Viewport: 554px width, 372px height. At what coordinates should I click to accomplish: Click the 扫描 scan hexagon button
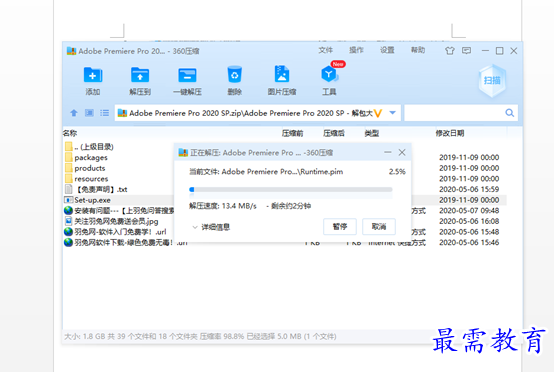coord(492,81)
